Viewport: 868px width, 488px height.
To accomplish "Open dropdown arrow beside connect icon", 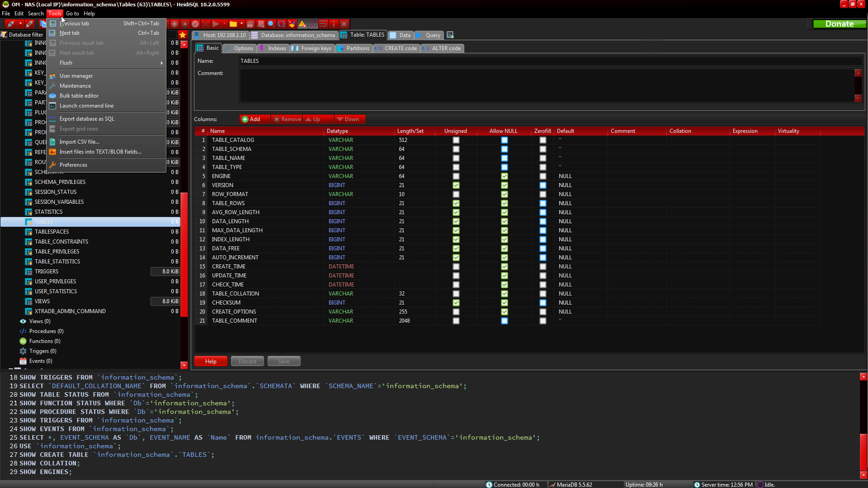I will point(20,24).
